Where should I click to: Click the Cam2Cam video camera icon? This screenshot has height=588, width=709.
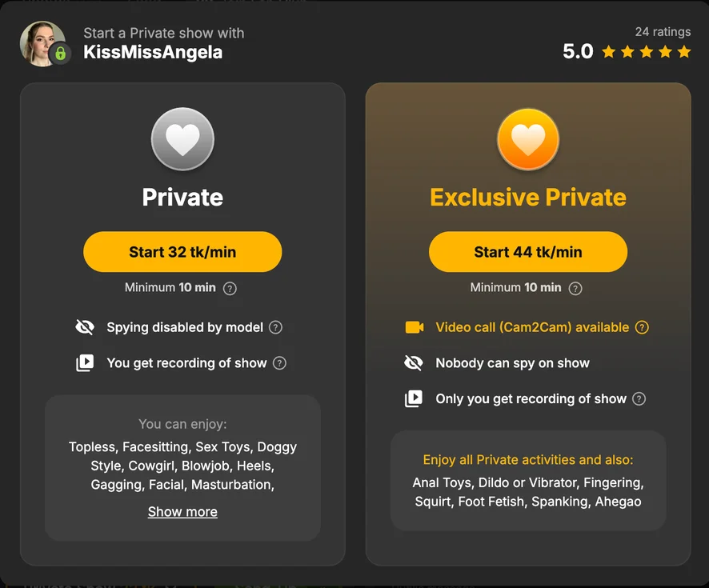coord(414,327)
